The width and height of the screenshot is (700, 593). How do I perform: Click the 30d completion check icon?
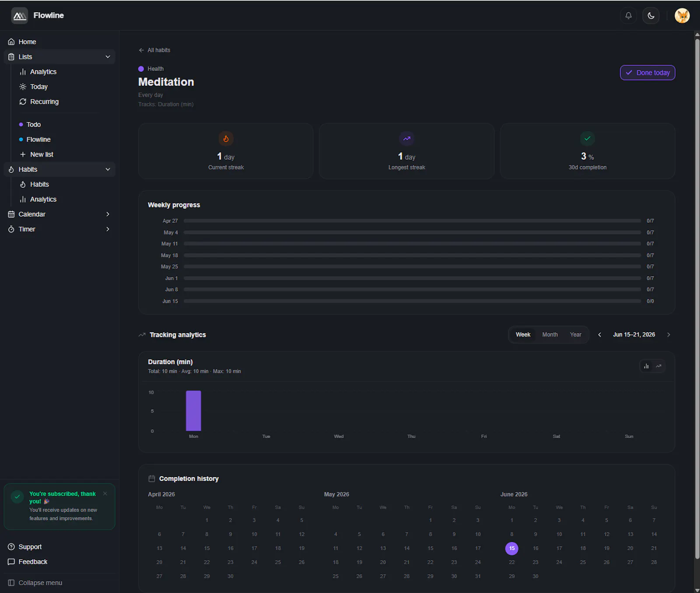(588, 139)
